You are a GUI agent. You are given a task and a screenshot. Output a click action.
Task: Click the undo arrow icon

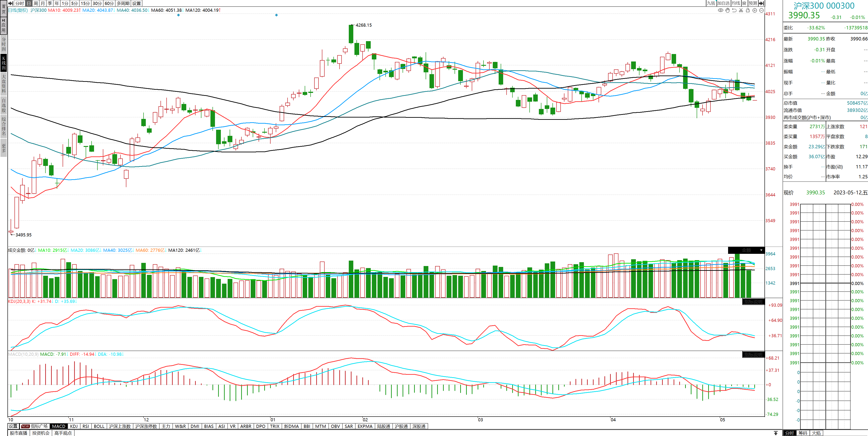pos(734,10)
